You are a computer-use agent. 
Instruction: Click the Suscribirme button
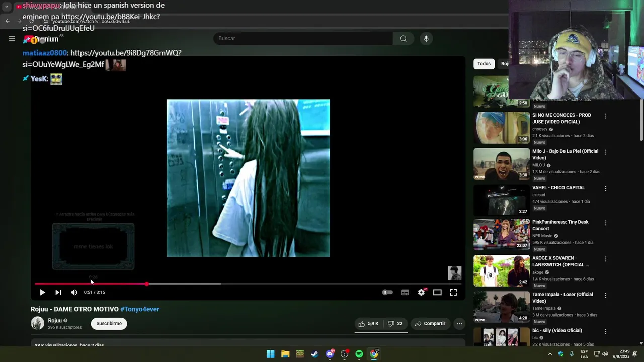pos(109,324)
